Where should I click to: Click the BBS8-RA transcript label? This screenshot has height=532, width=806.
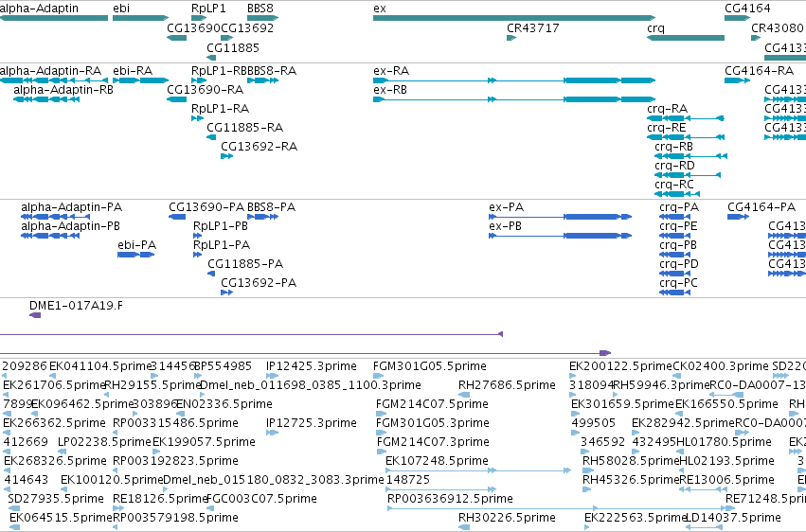(272, 71)
